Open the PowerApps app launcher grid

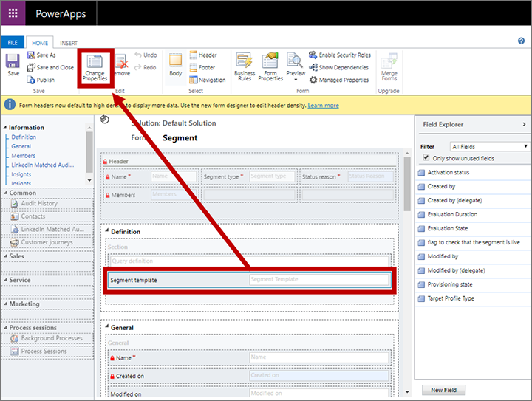click(13, 13)
